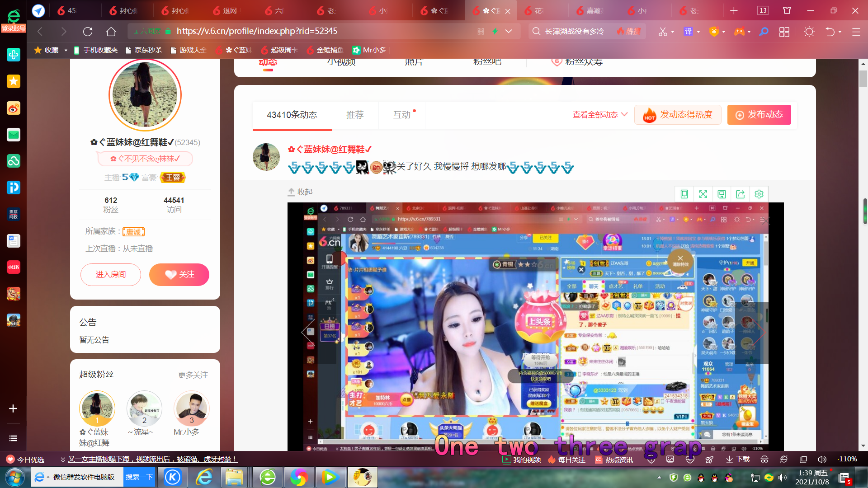Click the profile avatar photo

click(145, 95)
